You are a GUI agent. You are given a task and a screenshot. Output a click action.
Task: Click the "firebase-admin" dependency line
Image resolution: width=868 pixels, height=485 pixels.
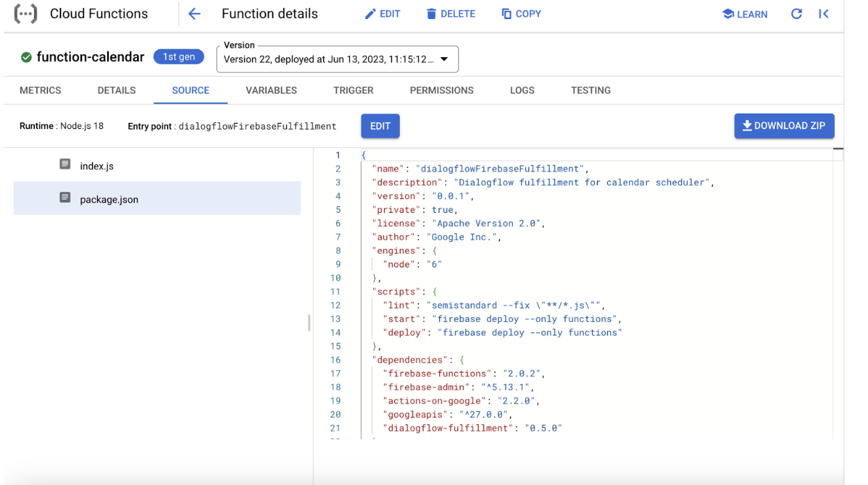458,387
